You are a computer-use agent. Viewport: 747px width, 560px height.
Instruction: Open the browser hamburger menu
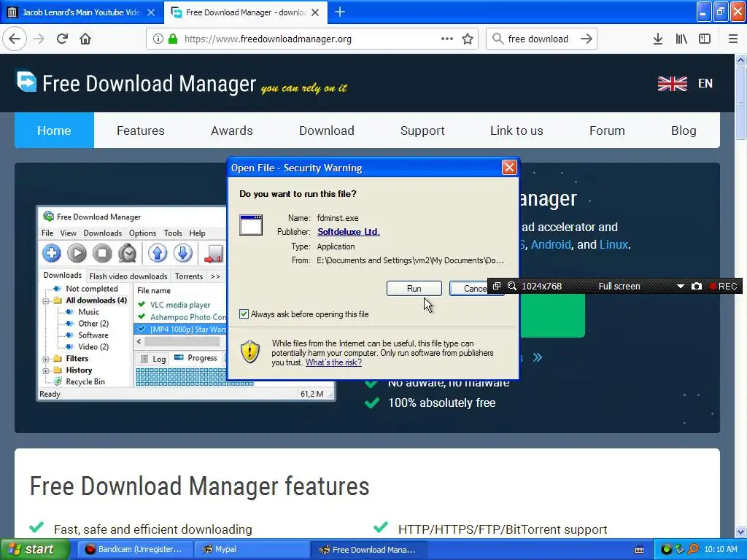[x=732, y=39]
